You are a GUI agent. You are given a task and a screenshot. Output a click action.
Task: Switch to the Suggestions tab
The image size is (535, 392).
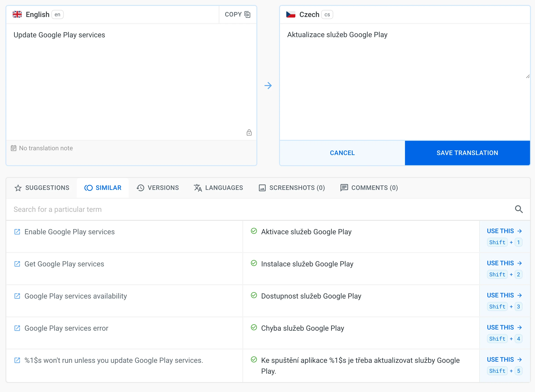(x=42, y=188)
